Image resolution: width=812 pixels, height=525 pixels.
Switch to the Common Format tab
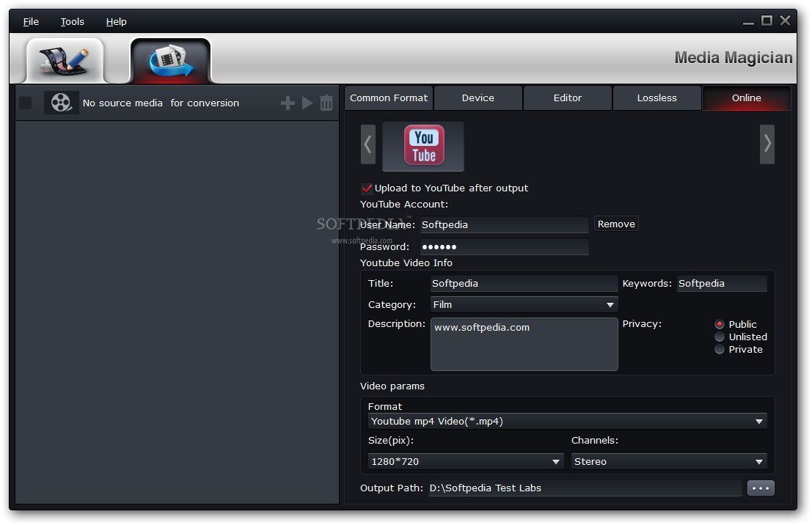coord(389,98)
